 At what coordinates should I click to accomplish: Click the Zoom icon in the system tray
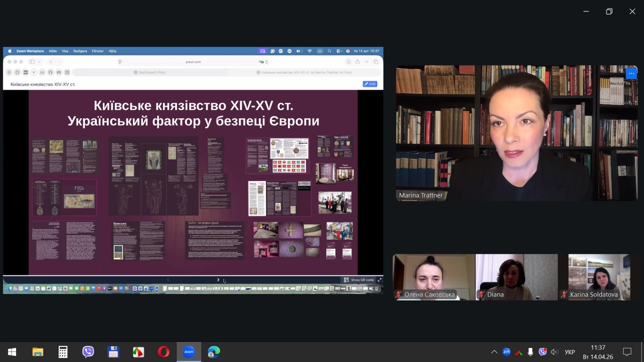point(506,352)
